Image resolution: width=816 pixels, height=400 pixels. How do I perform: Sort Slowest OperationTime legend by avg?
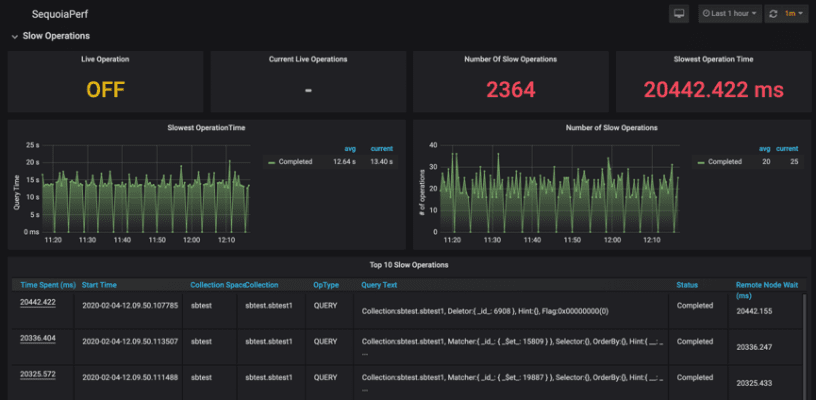350,149
